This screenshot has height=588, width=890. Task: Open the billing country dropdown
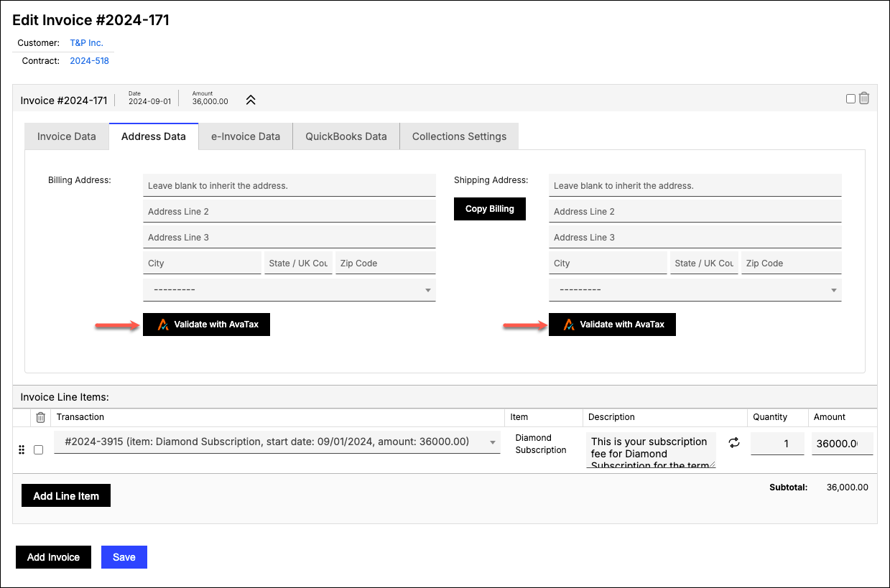[289, 289]
